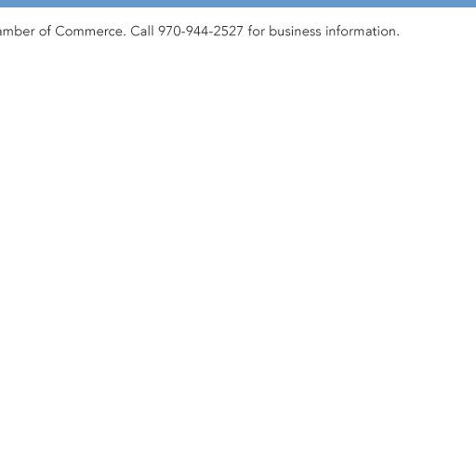This screenshot has width=476, height=476.
Task: Click the word "Commerce" in the sentence
Action: point(90,32)
